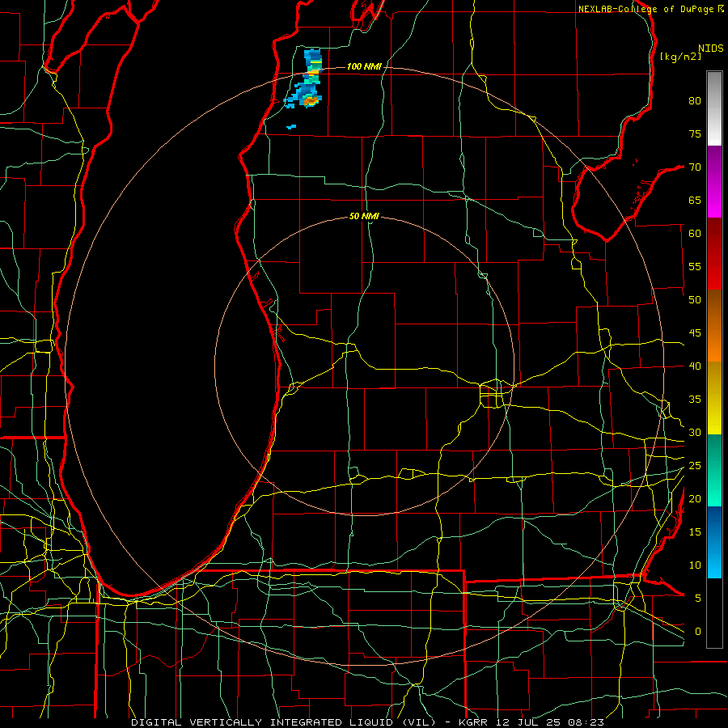Click the Digital Vertically Integrated Liquid title text
The height and width of the screenshot is (728, 728).
coord(284,722)
